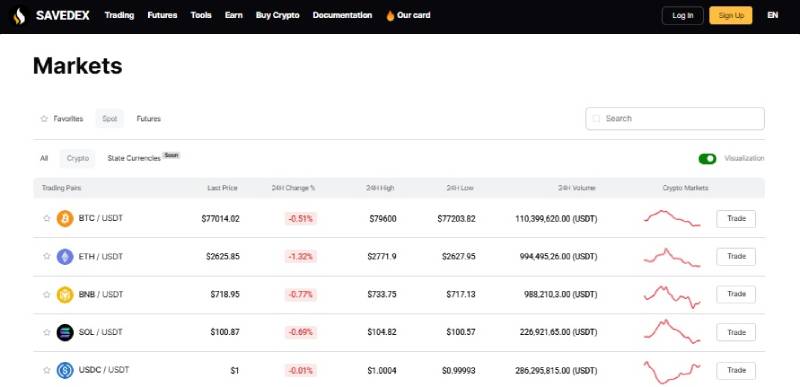Open the USDC sparkline chart
800x387 pixels.
coord(672,372)
